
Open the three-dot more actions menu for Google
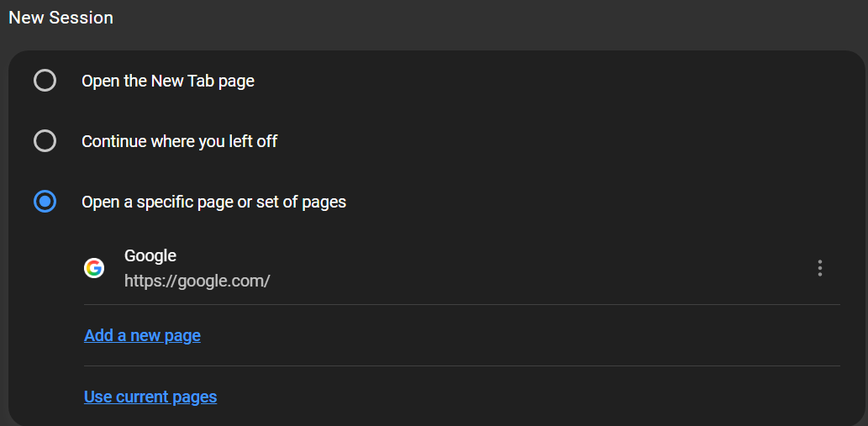click(x=820, y=268)
